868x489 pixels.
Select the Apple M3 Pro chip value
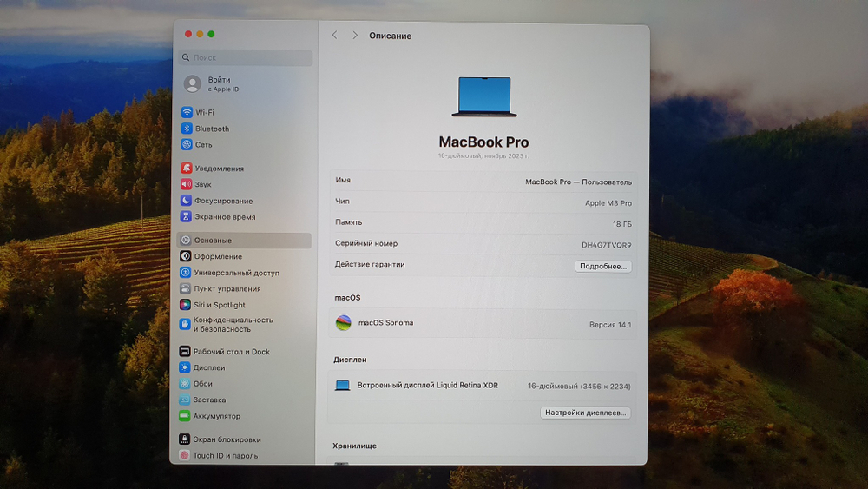(x=608, y=203)
